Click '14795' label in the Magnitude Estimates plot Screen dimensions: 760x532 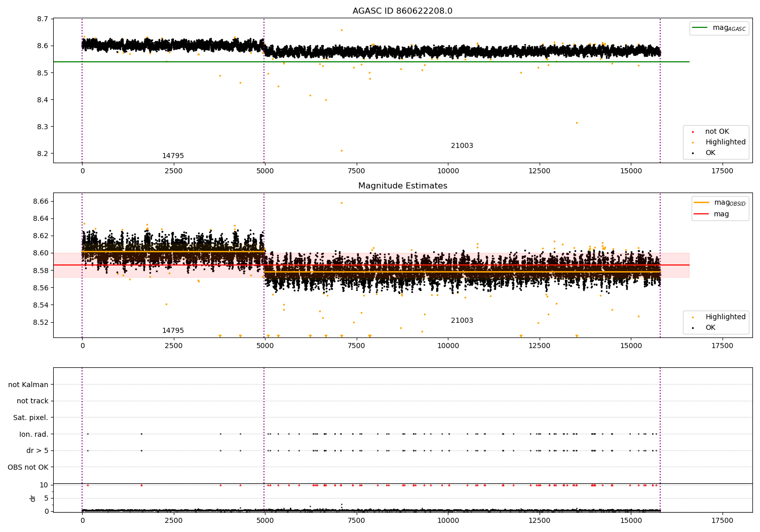(x=173, y=331)
